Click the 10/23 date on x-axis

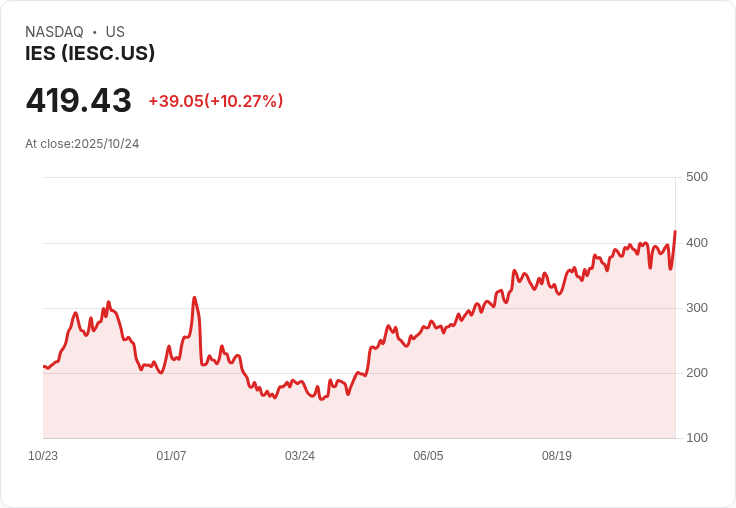click(x=43, y=456)
